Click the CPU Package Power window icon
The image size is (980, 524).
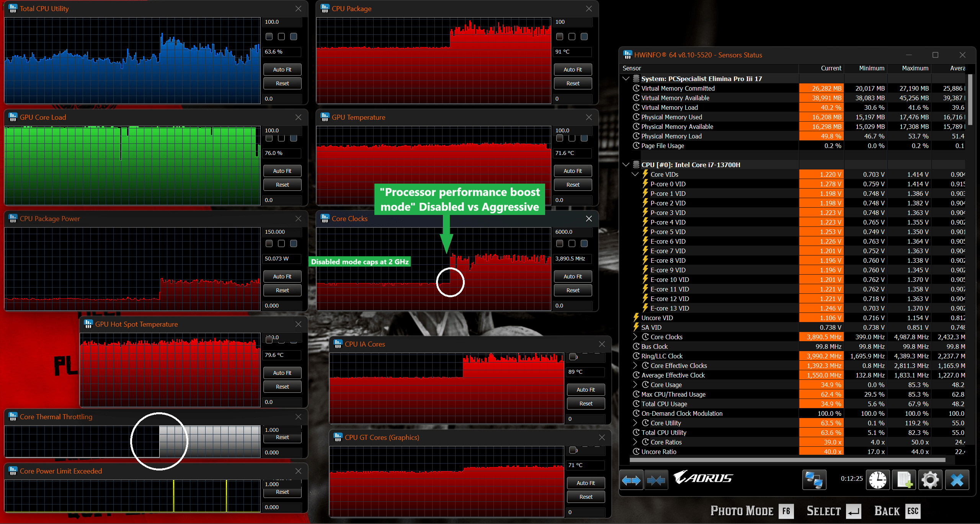click(13, 218)
